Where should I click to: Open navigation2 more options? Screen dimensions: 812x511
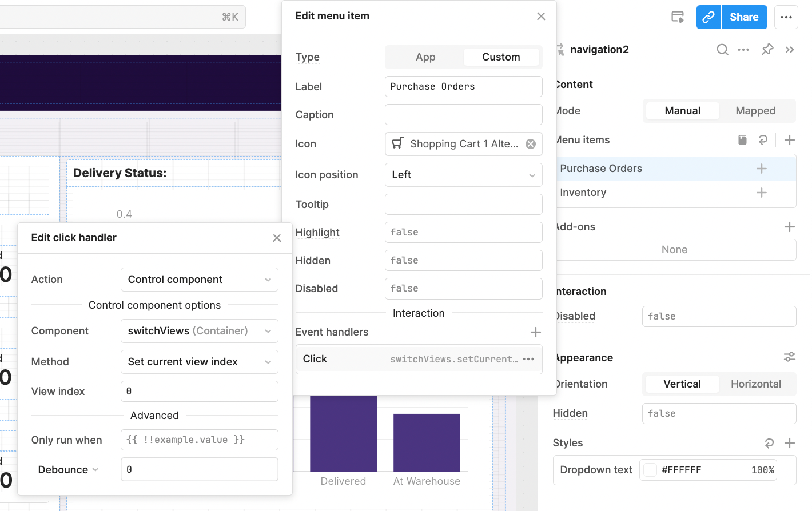point(743,50)
